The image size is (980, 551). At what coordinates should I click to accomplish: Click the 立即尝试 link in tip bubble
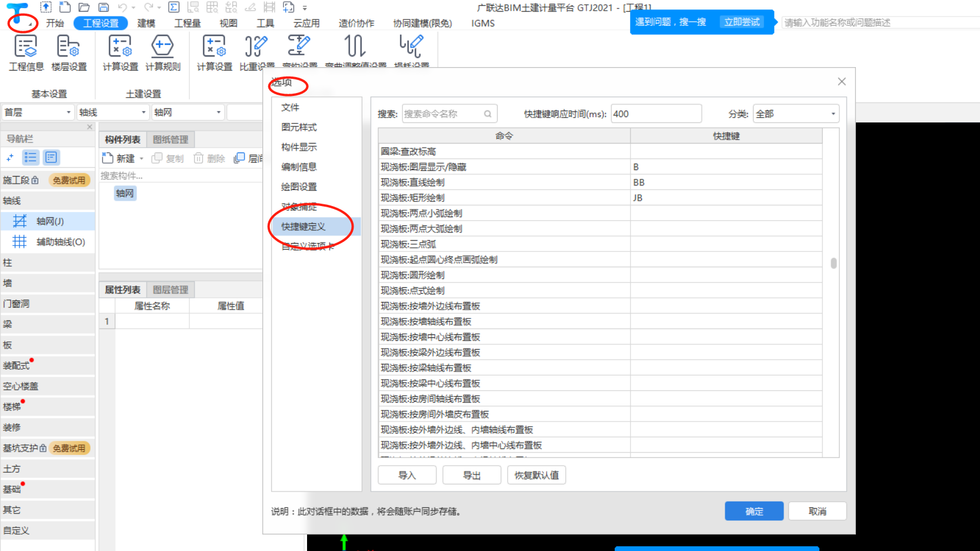coord(742,22)
